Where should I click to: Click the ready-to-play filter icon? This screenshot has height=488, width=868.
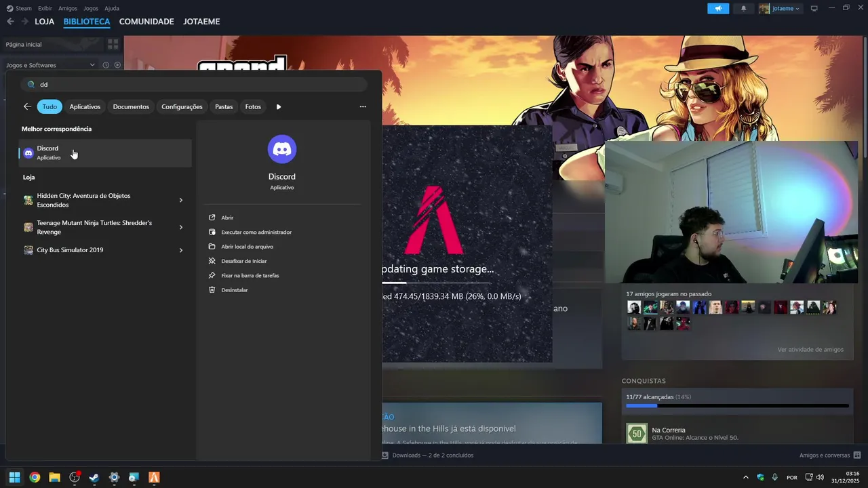(x=117, y=65)
